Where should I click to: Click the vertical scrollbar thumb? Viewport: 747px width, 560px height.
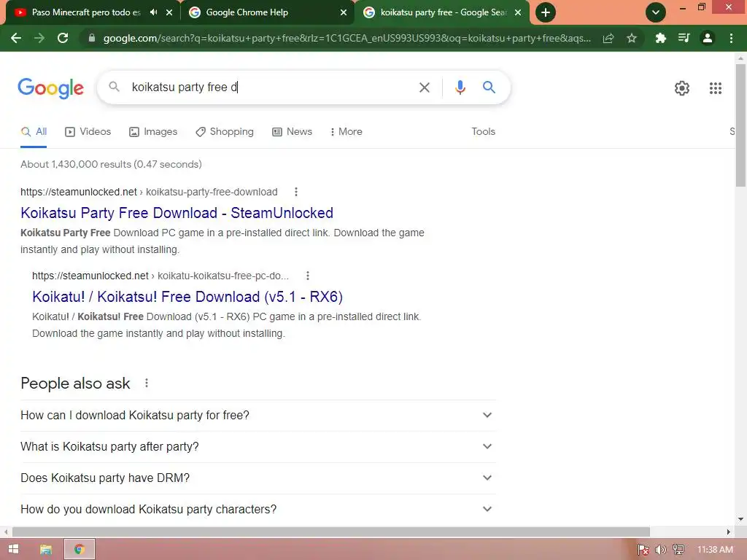(x=740, y=125)
